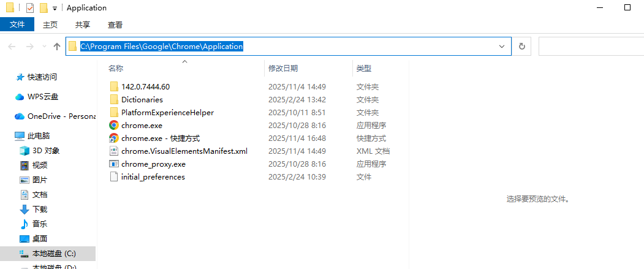Go up one folder level arrow

tap(57, 47)
